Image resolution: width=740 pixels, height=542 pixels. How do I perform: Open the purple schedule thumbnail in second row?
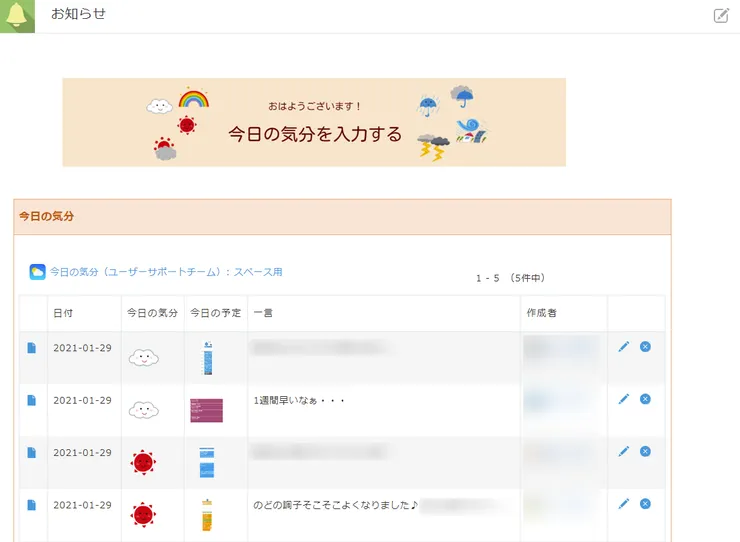pos(206,410)
